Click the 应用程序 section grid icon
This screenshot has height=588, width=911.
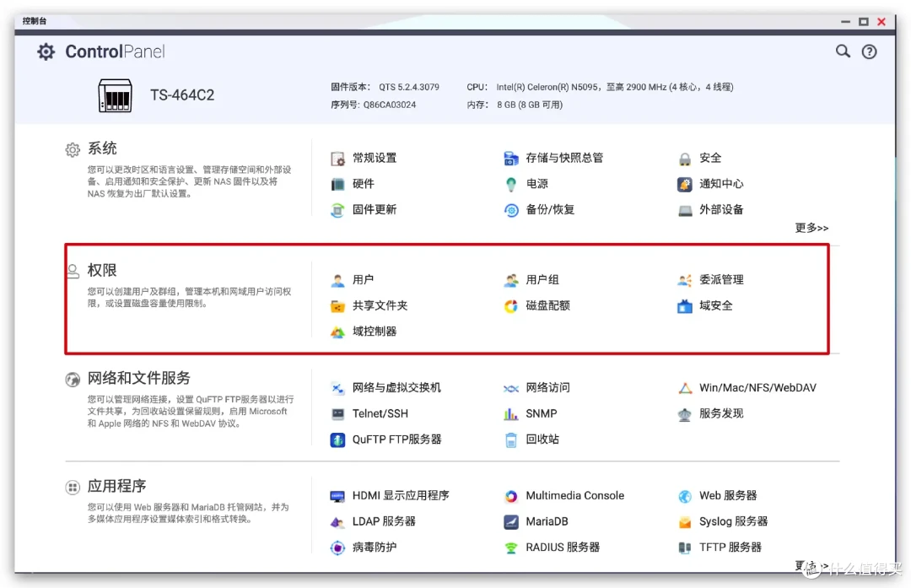point(73,488)
